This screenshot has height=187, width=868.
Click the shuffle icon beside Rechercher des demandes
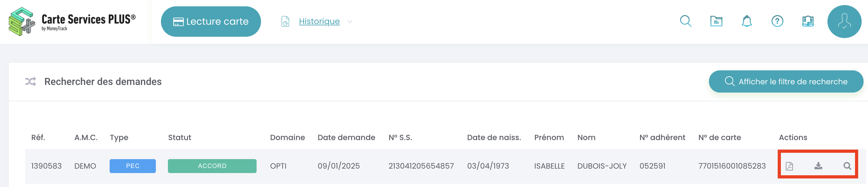(x=31, y=81)
